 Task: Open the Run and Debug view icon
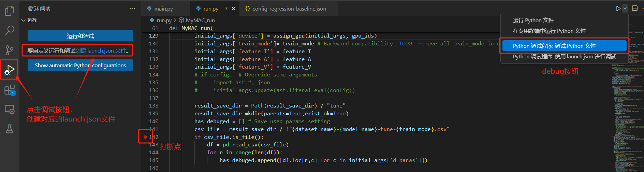10,70
